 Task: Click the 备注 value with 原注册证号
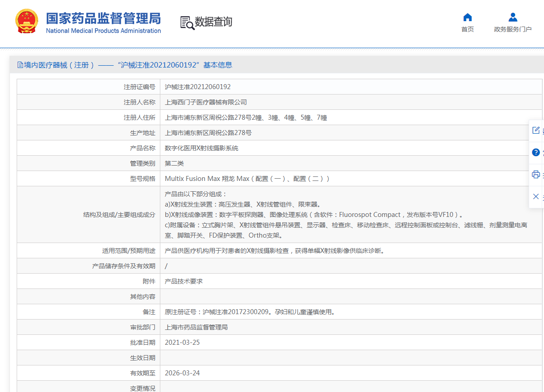click(x=250, y=312)
